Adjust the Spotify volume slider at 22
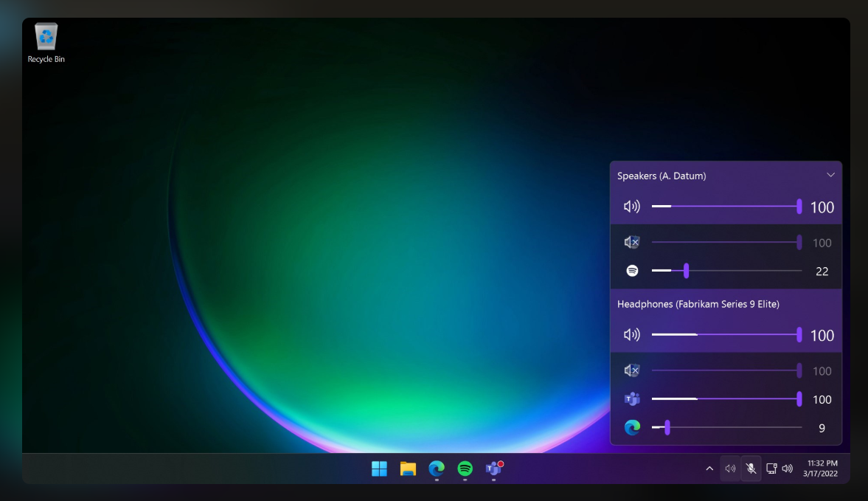The width and height of the screenshot is (868, 501). point(726,271)
